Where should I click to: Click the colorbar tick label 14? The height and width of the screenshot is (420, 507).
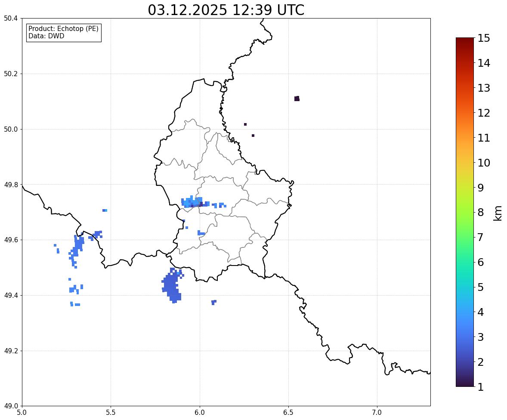(x=484, y=63)
